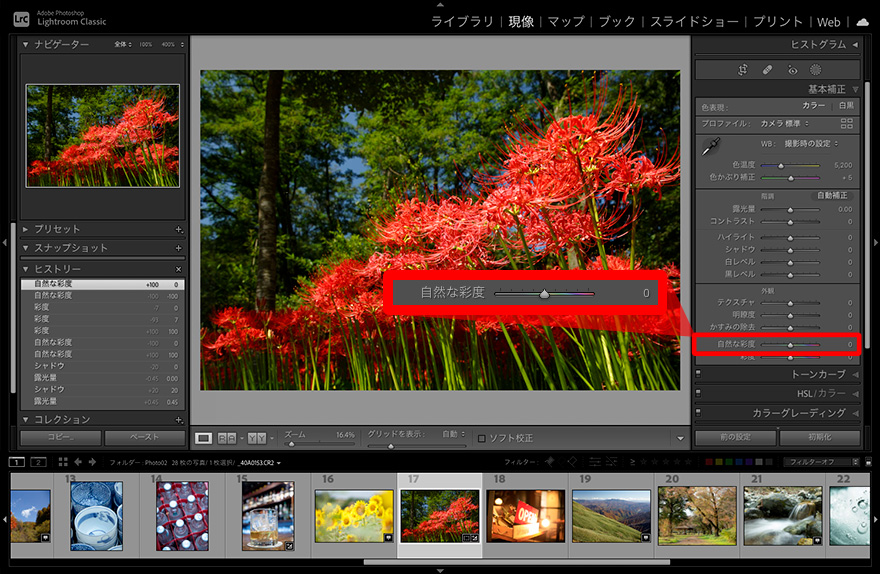Screen dimensions: 880x574
Task: Click the 自動補正 auto tone button
Action: click(832, 195)
